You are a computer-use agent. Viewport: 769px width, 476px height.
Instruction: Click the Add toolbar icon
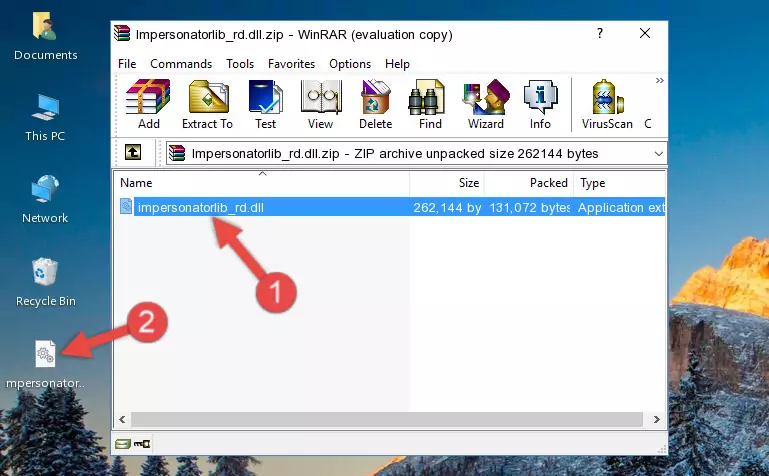[148, 104]
